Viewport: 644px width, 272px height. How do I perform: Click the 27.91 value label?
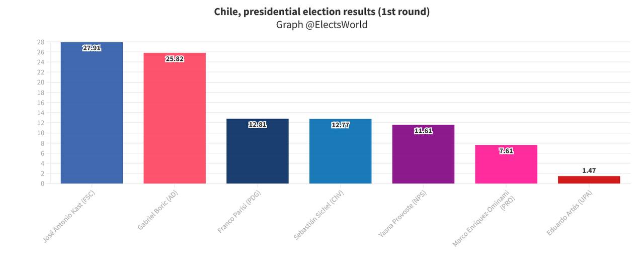(92, 48)
